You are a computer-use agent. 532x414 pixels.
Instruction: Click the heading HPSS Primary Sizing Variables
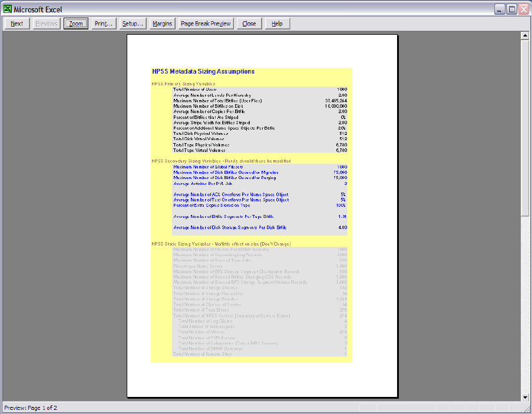(183, 84)
